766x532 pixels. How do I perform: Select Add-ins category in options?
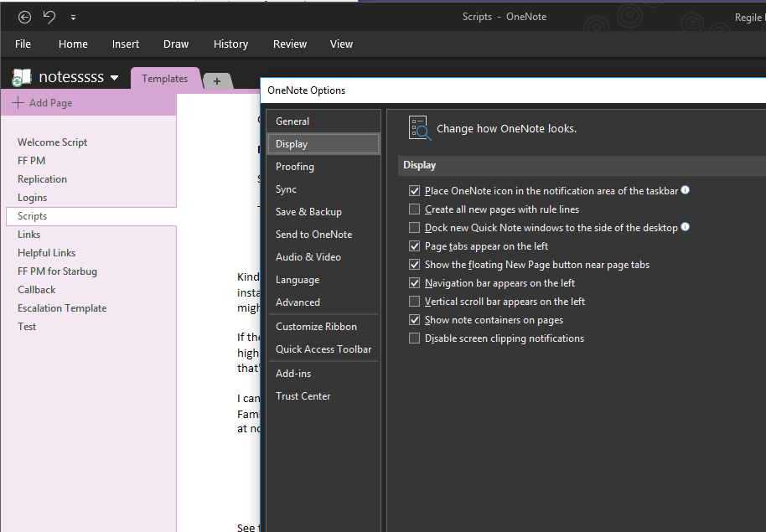point(323,373)
